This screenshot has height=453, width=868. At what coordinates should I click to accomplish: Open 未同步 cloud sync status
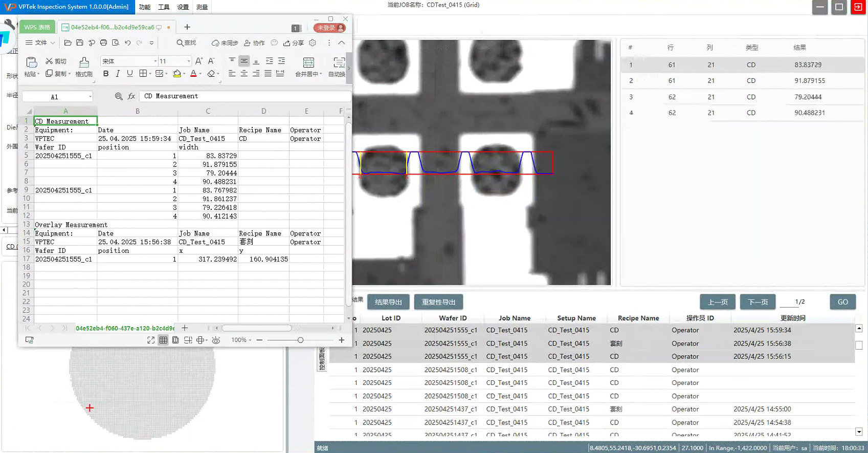click(225, 43)
